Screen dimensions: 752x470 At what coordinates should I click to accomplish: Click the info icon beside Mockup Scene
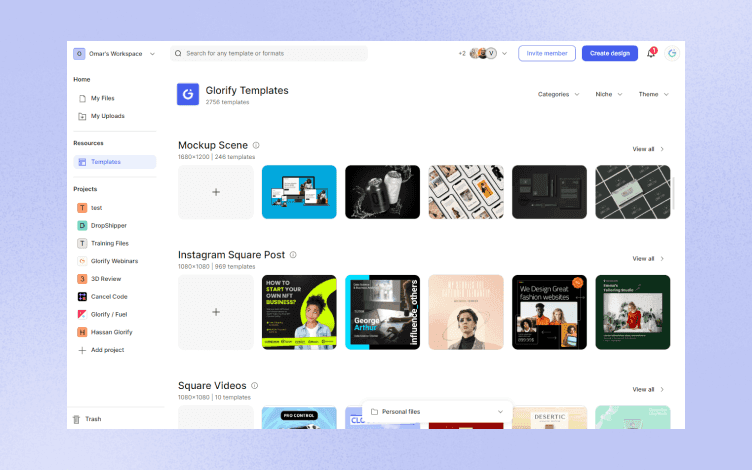point(256,145)
